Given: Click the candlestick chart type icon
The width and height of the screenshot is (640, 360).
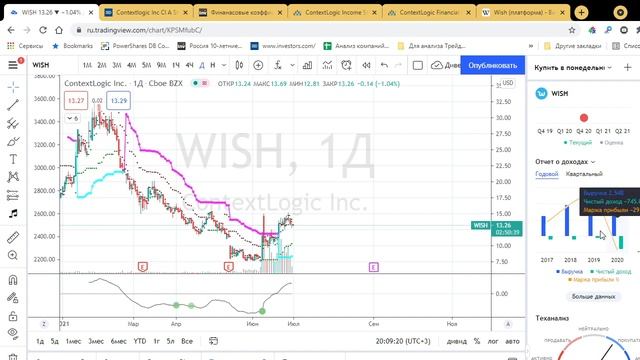Looking at the screenshot, I should coord(239,65).
